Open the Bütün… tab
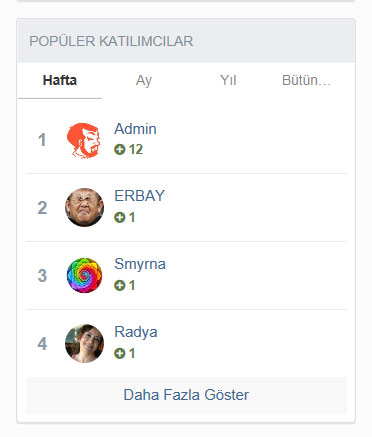This screenshot has width=372, height=437. pos(306,81)
